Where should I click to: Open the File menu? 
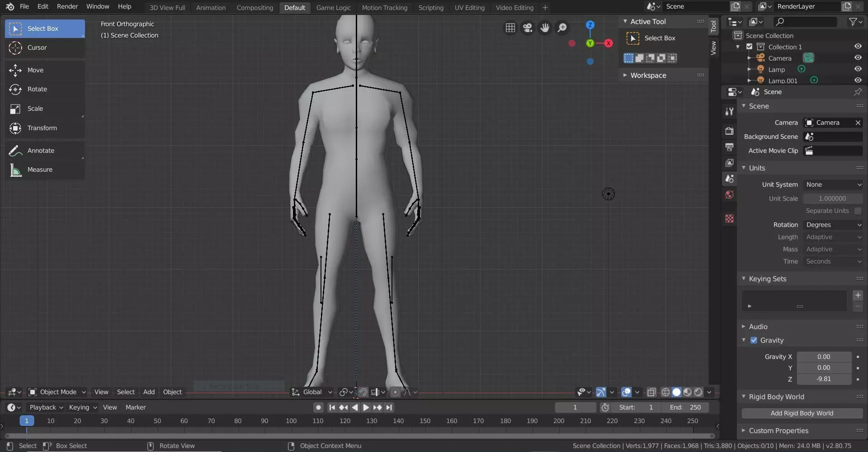[x=24, y=6]
